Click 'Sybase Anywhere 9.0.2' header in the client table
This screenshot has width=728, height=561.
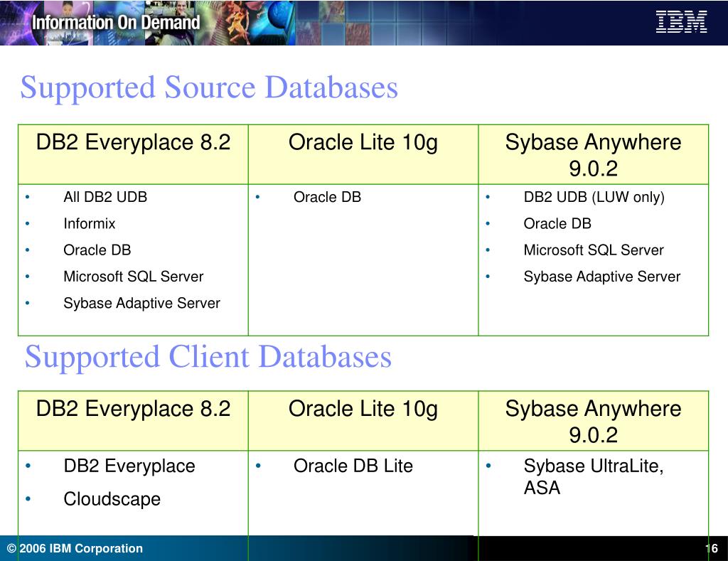(594, 422)
